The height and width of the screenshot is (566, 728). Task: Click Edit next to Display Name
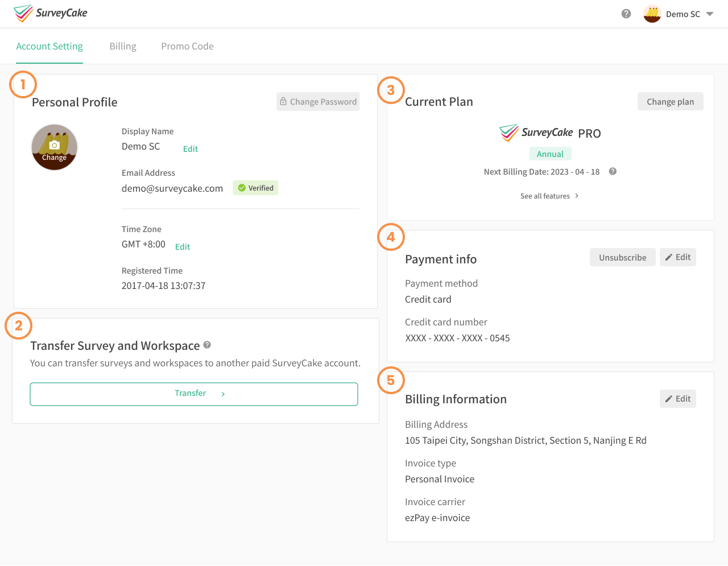pyautogui.click(x=190, y=148)
